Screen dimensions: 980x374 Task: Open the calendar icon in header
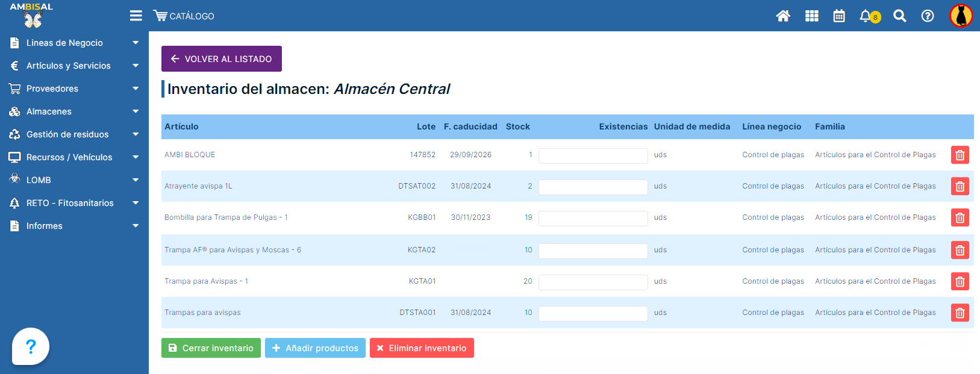pyautogui.click(x=839, y=16)
